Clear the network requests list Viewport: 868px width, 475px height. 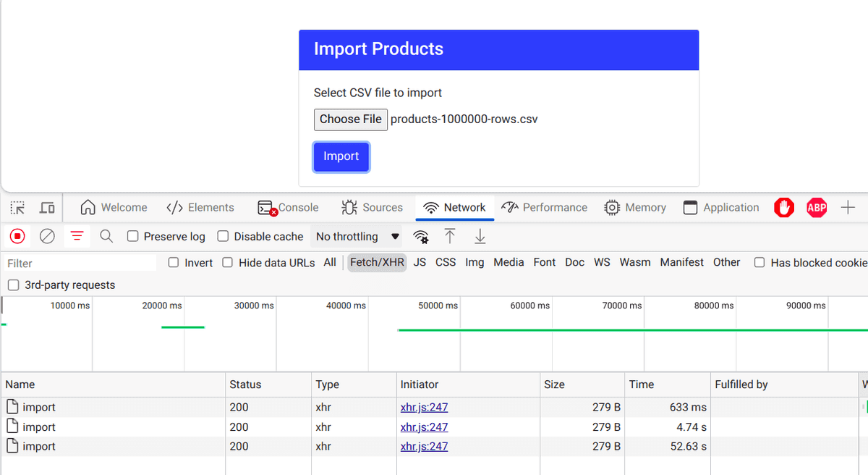(x=46, y=236)
